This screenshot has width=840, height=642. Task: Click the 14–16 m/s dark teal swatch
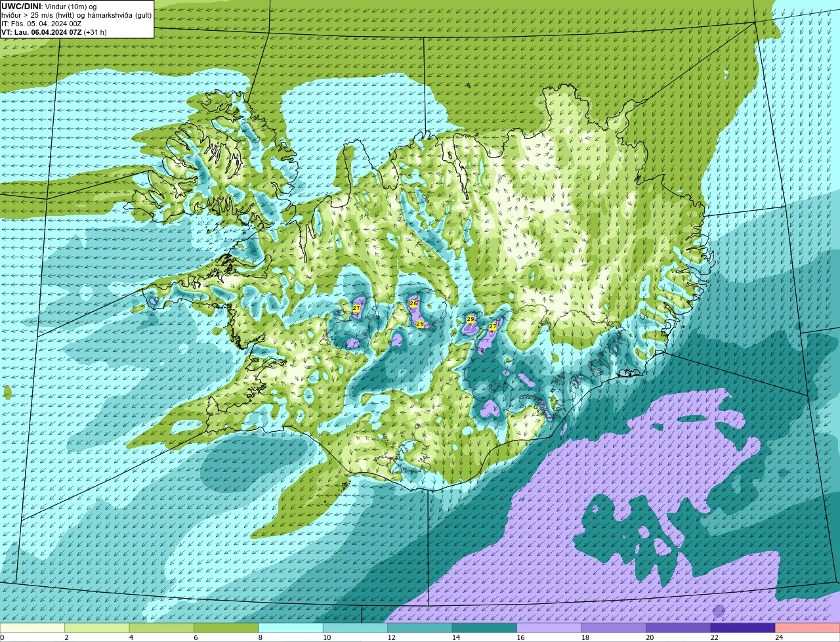coord(484,628)
